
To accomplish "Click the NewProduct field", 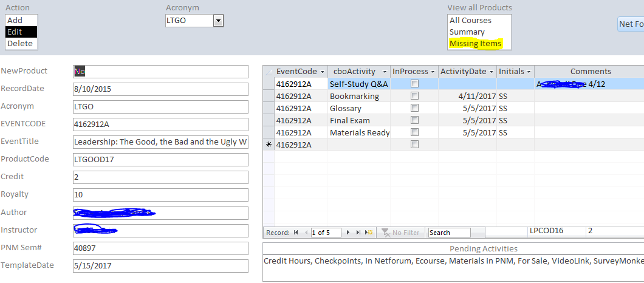I will coord(160,72).
